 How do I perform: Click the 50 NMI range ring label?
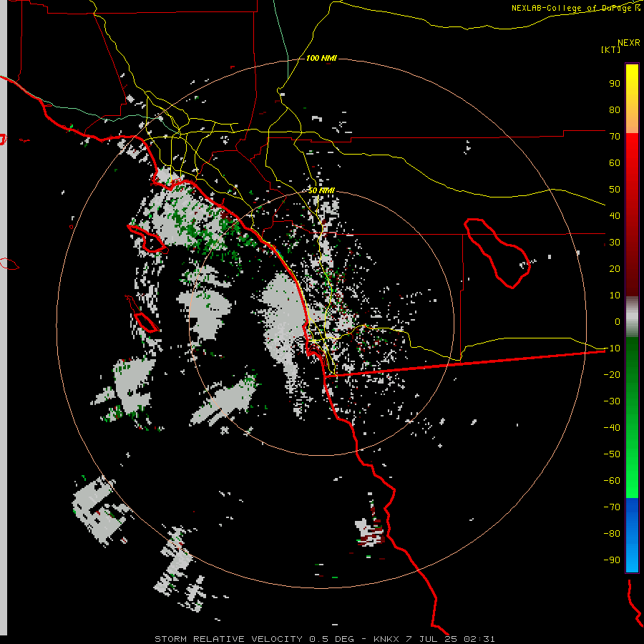(x=321, y=190)
